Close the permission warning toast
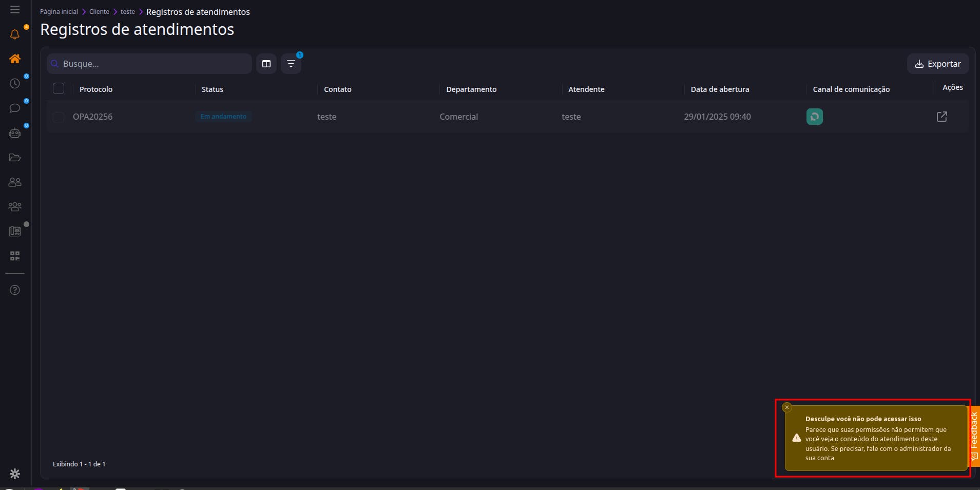The height and width of the screenshot is (490, 980). coord(787,407)
